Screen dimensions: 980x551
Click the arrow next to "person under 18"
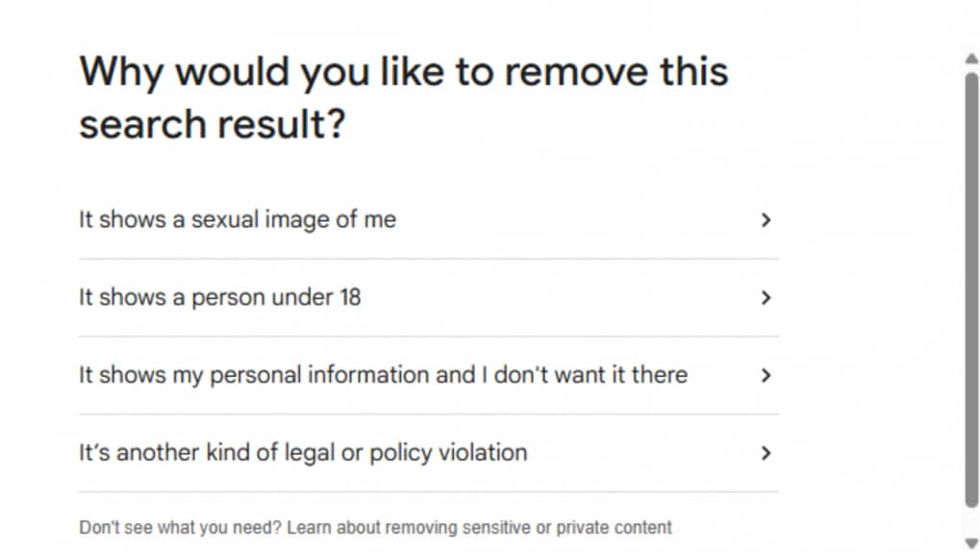tap(766, 298)
